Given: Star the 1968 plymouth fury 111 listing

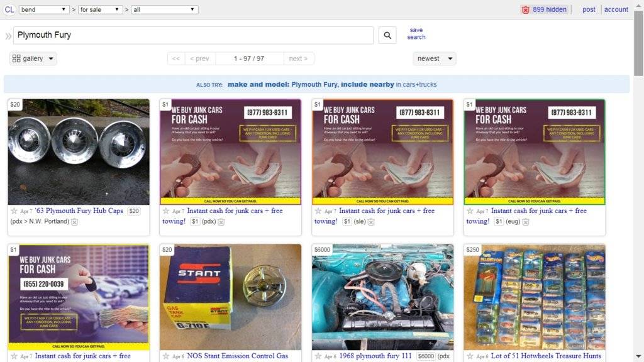Looking at the screenshot, I should pos(318,356).
